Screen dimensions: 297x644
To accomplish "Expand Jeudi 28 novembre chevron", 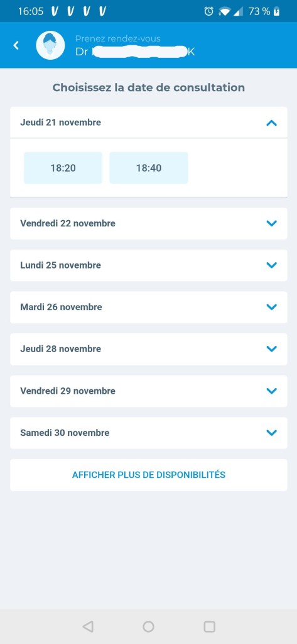I will coord(271,348).
